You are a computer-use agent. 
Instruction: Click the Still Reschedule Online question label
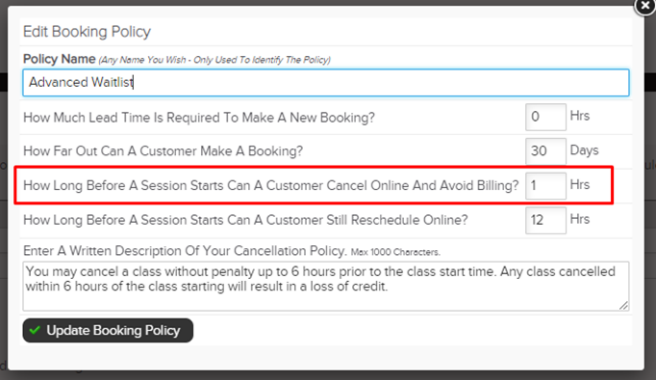click(245, 220)
